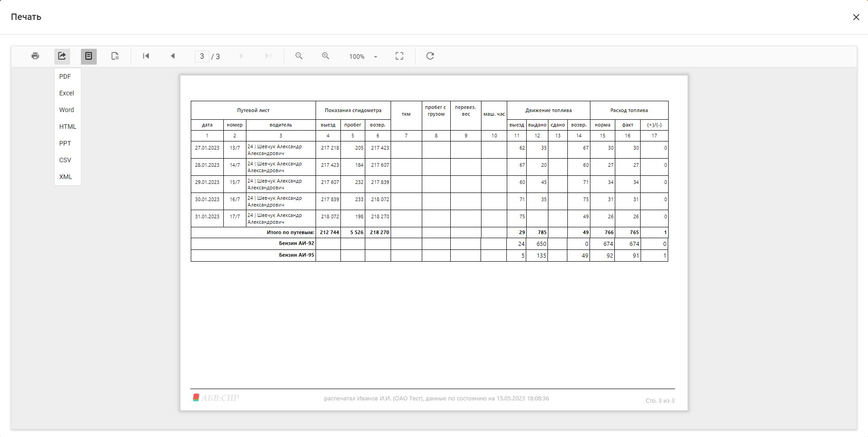Toggle full screen view
Image resolution: width=868 pixels, height=437 pixels.
tap(399, 56)
